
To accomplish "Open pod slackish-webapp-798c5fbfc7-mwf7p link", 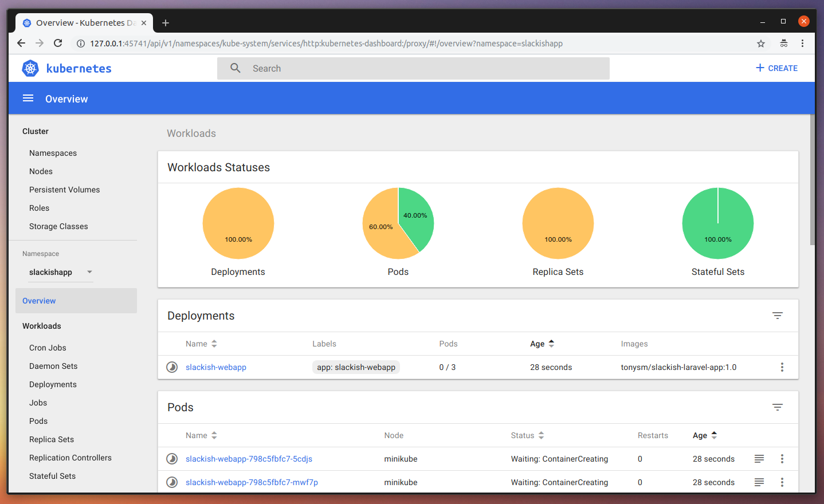I will pyautogui.click(x=252, y=482).
